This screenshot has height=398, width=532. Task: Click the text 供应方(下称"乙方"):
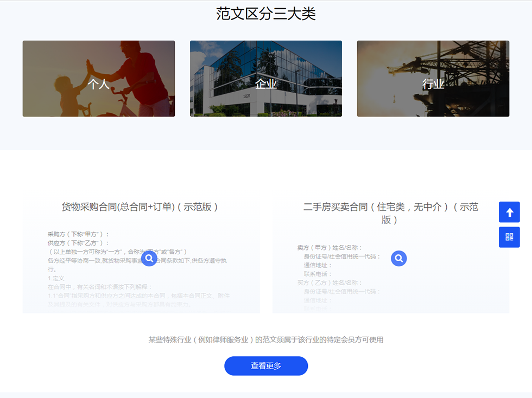point(78,243)
